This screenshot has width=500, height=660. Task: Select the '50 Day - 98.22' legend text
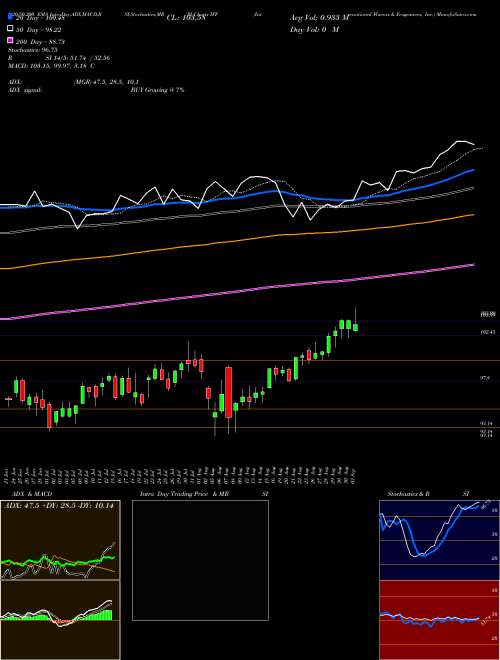[x=39, y=29]
